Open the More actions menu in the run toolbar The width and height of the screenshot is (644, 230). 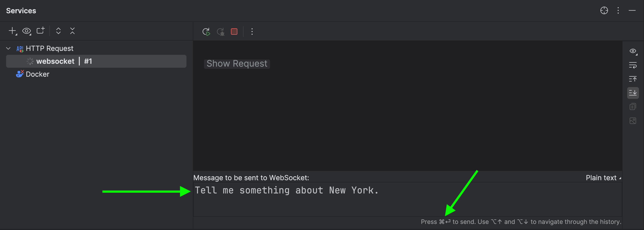pyautogui.click(x=252, y=32)
